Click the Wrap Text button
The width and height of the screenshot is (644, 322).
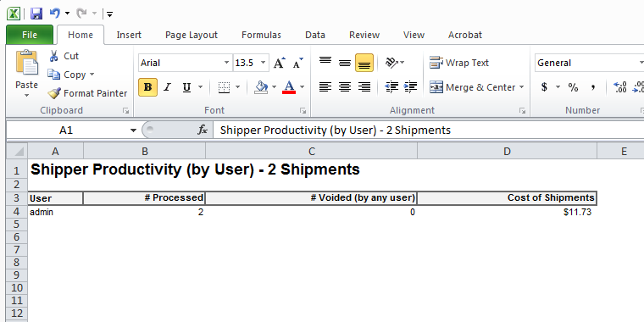[x=459, y=63]
